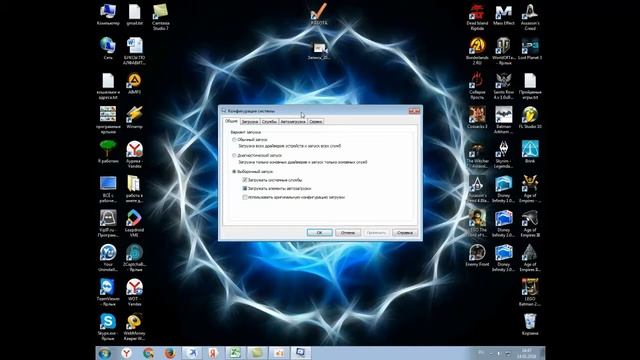This screenshot has width=640, height=360.
Task: Switch to the Загрузка tab
Action: point(250,122)
